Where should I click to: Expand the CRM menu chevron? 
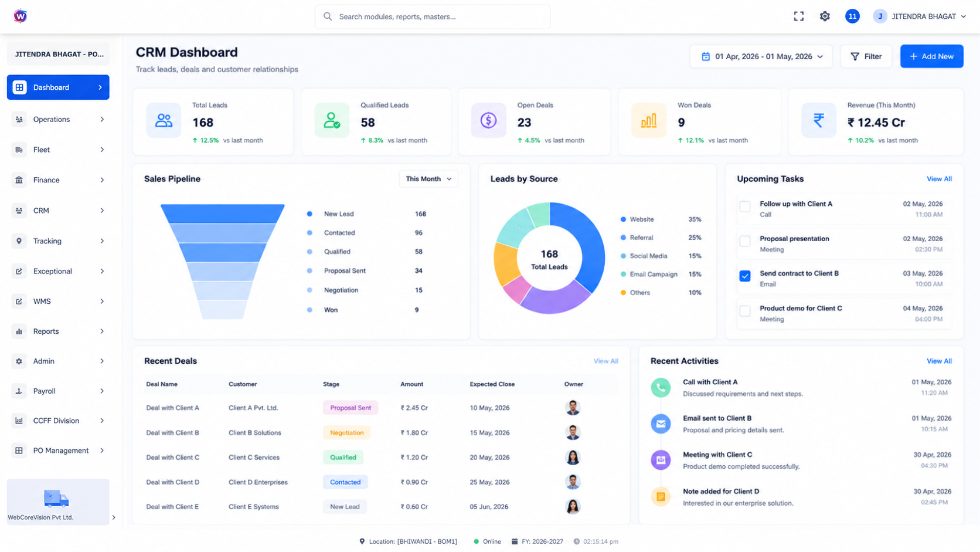102,211
